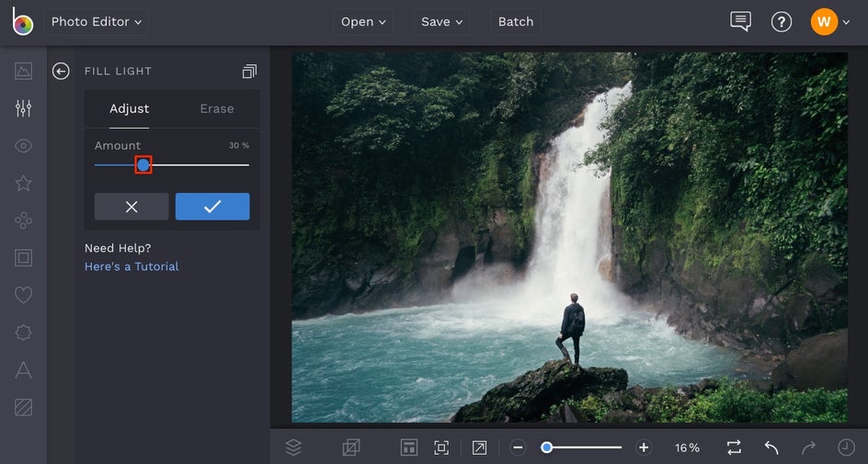
Task: Switch to the Adjust tab
Action: [129, 109]
